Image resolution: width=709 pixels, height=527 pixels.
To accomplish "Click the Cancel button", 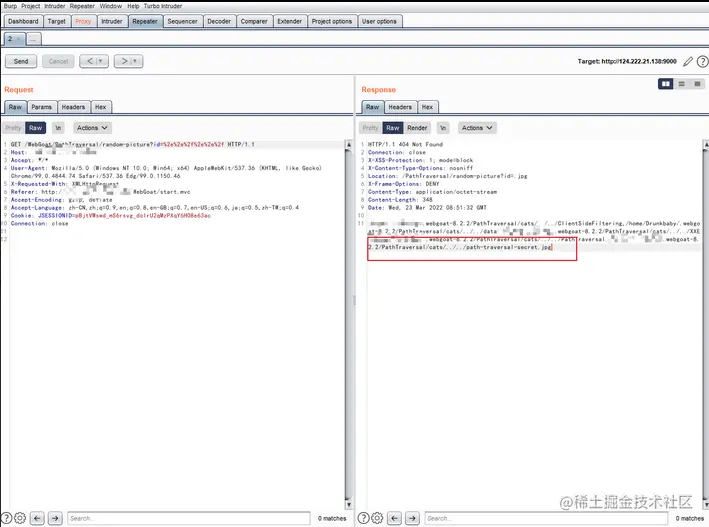I will coord(58,61).
